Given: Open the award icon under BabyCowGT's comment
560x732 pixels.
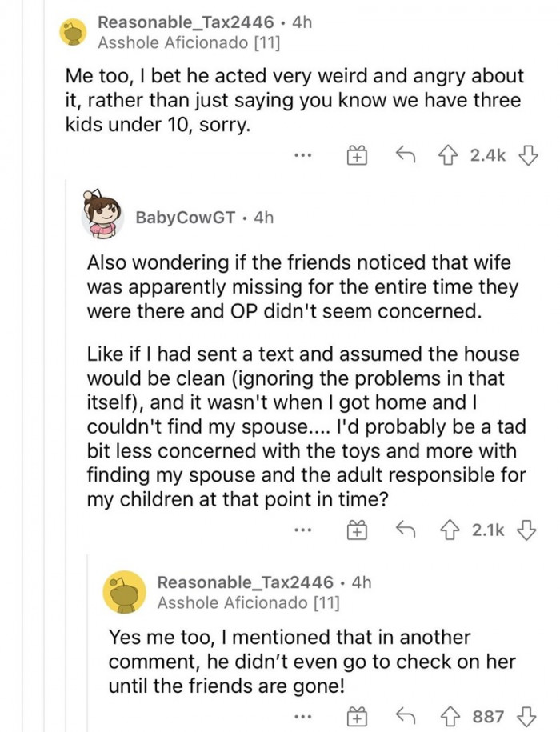Looking at the screenshot, I should pos(355,530).
